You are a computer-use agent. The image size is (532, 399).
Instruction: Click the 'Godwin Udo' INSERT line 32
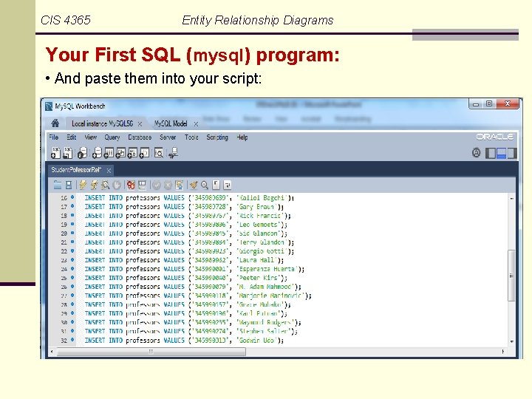click(x=184, y=341)
